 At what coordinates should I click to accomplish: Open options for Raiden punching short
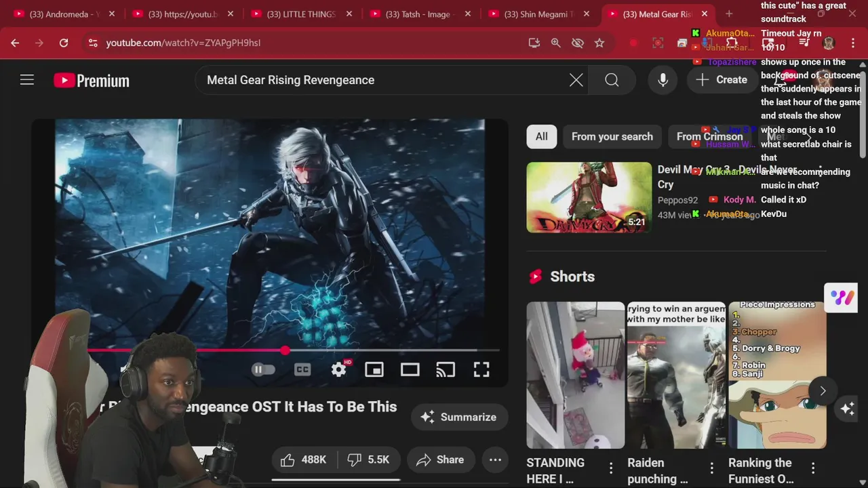click(712, 468)
